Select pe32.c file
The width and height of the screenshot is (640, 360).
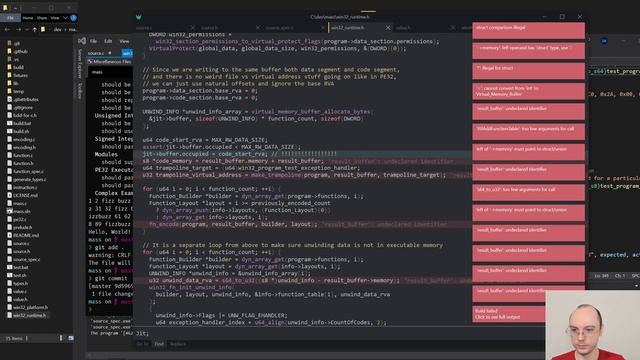(x=17, y=219)
